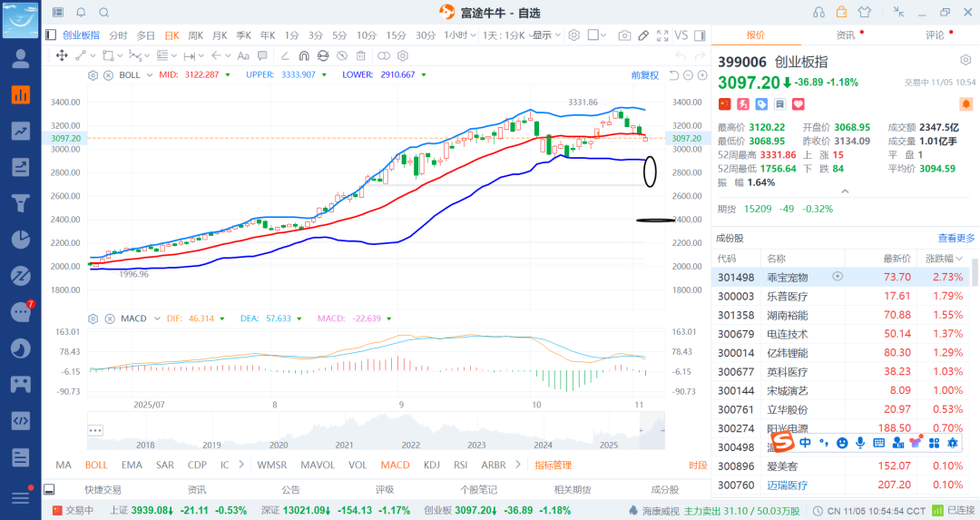Viewport: 980px width, 520px height.
Task: Open the account profile icon in sidebar
Action: click(x=21, y=59)
